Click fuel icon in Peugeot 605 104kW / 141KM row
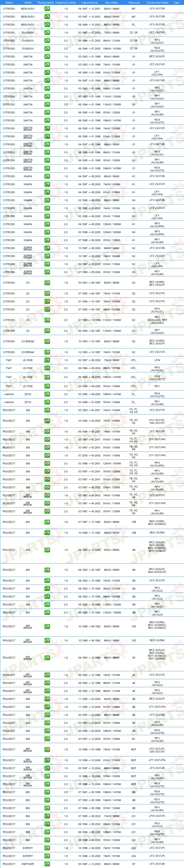The image size is (184, 868). [x=47, y=800]
